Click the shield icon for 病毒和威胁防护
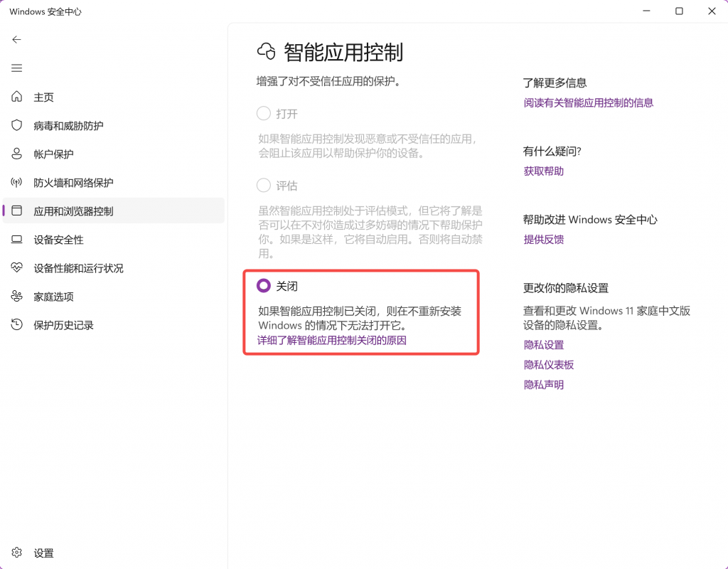Viewport: 728px width, 569px height. (x=17, y=125)
